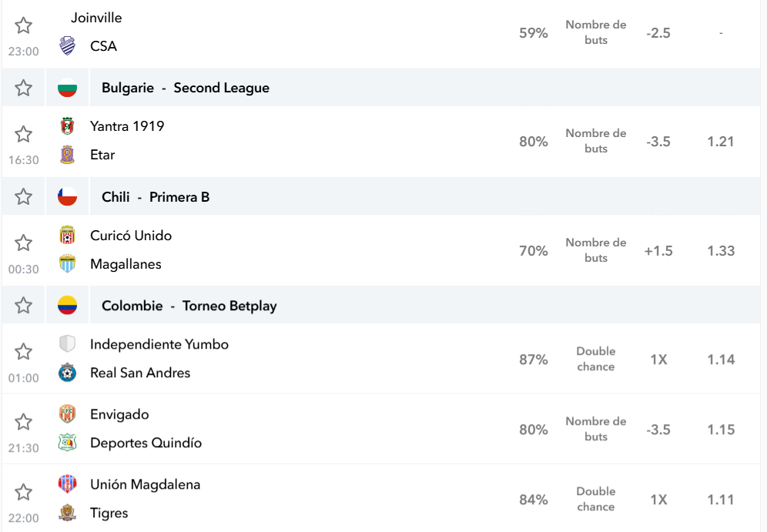
Task: Open the Colombie Torneo Betplay league
Action: point(189,306)
